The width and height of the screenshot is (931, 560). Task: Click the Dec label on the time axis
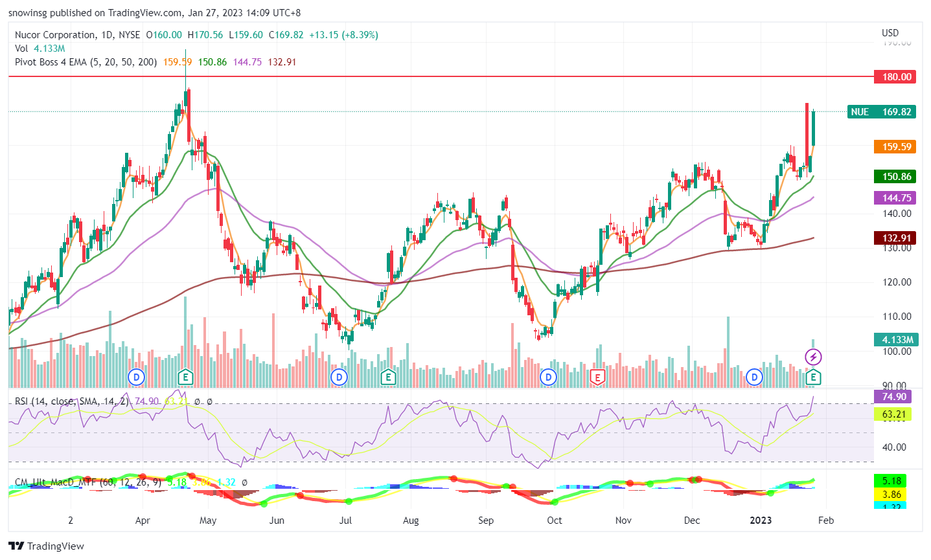coord(692,520)
